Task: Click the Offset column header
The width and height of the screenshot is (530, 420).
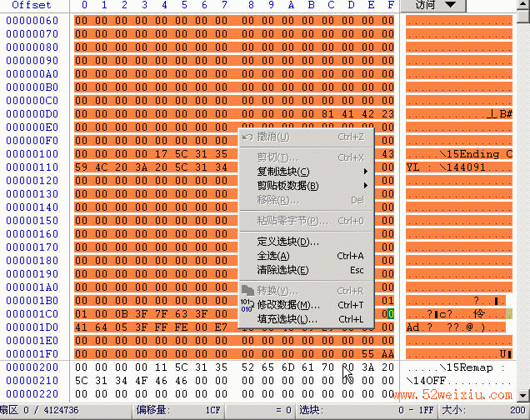Action: tap(32, 5)
